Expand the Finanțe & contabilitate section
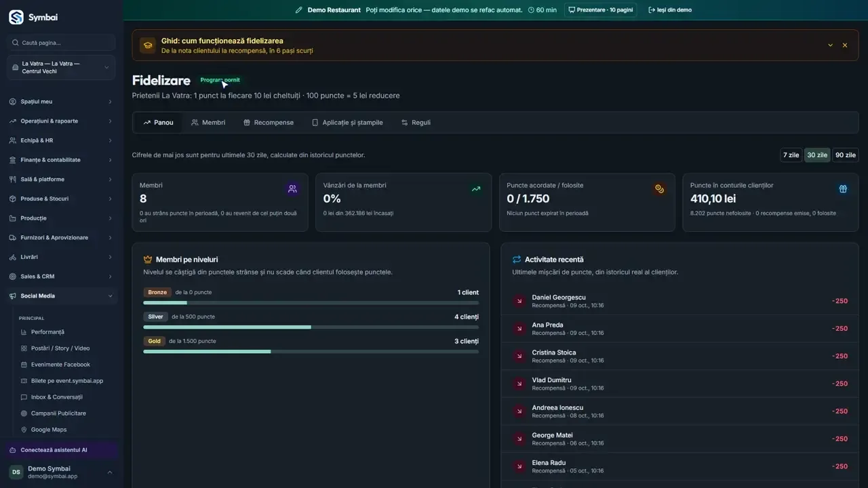The image size is (868, 488). (61, 160)
